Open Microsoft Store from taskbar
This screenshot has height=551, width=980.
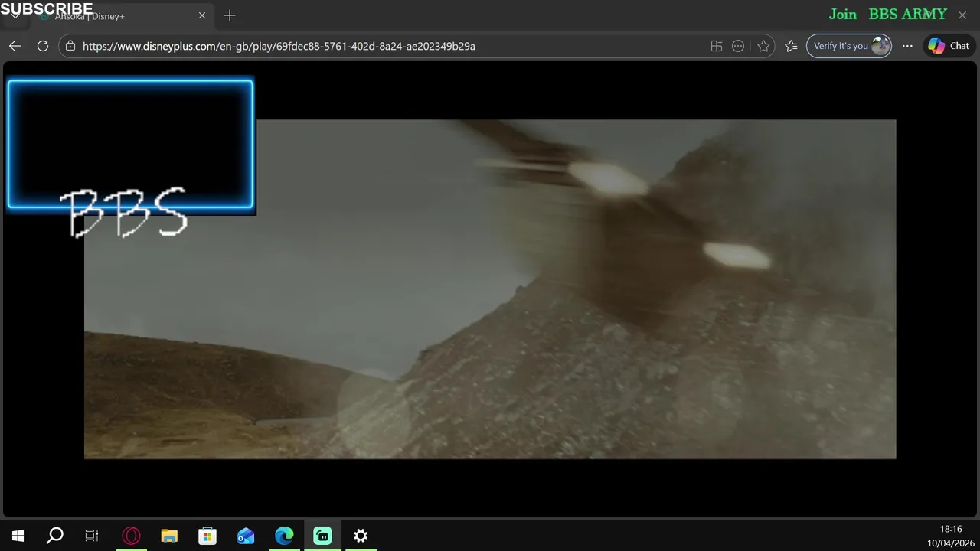(207, 536)
